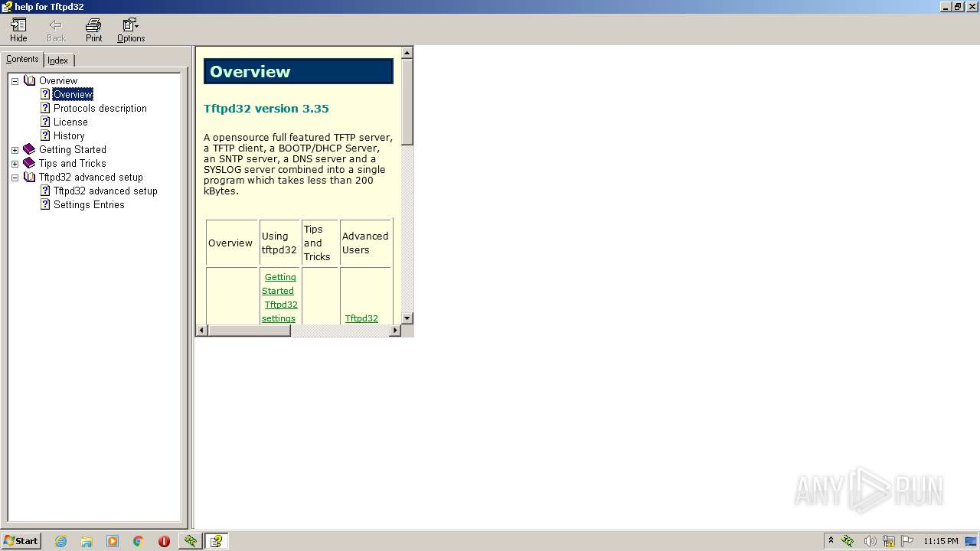
Task: Switch to the Index tab
Action: point(58,60)
